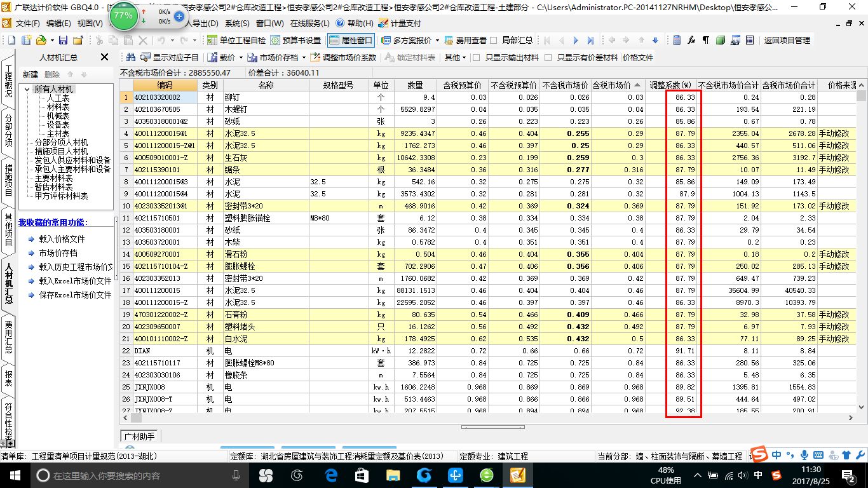Image resolution: width=868 pixels, height=488 pixels.
Task: Click 保存Excel市场价文件 link
Action: point(75,295)
